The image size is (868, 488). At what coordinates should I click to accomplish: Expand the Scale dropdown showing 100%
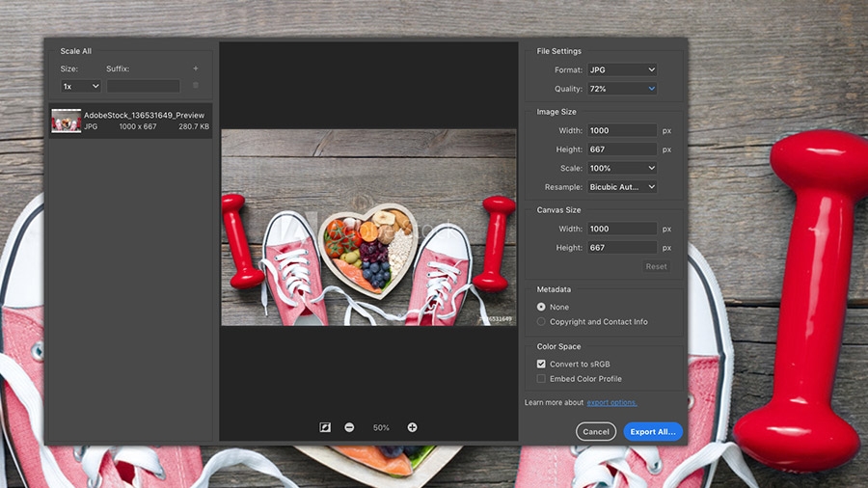(622, 168)
